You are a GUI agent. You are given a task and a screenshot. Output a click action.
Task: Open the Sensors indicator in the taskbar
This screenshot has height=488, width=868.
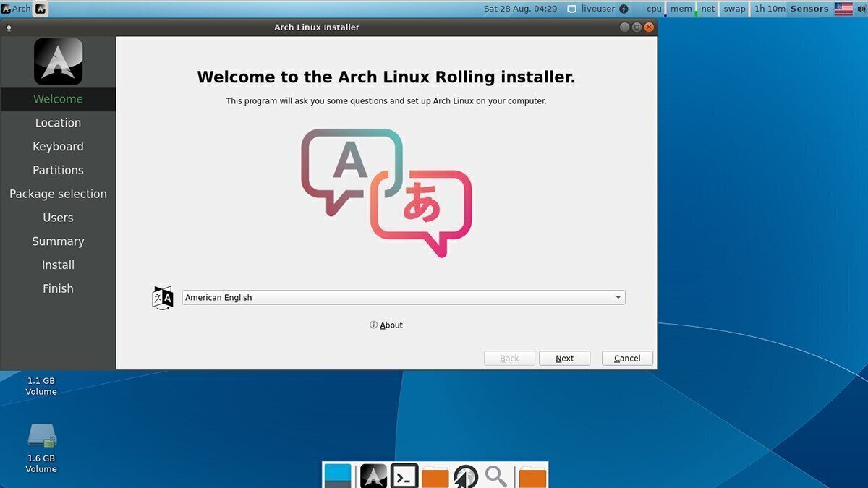(809, 9)
